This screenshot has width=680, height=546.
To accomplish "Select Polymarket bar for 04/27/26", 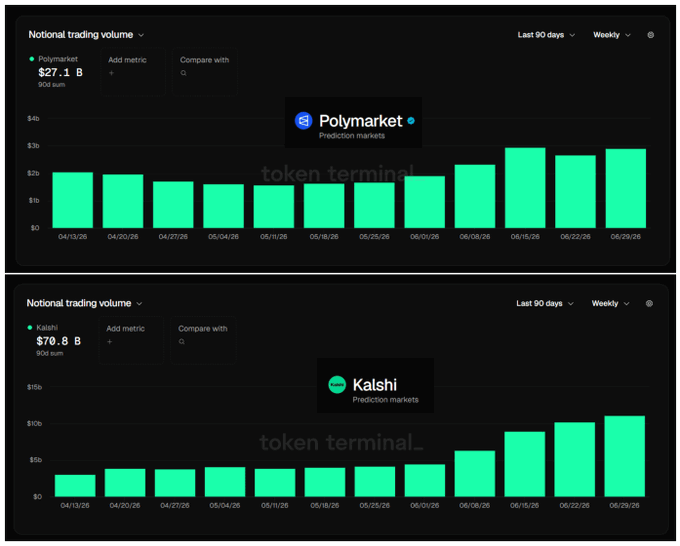I will (173, 204).
